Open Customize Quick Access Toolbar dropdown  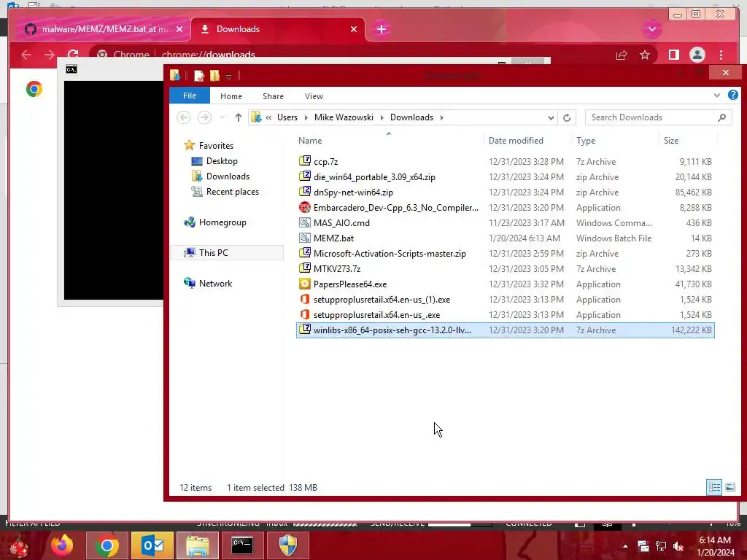coord(228,76)
